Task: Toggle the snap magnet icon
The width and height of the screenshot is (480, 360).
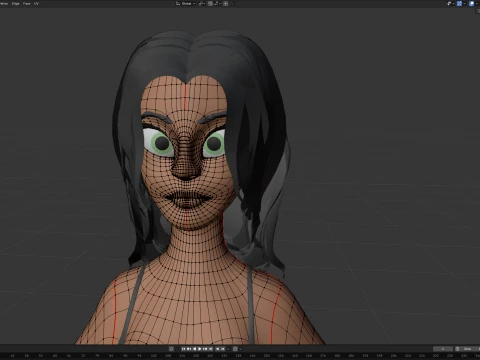Action: pyautogui.click(x=210, y=4)
